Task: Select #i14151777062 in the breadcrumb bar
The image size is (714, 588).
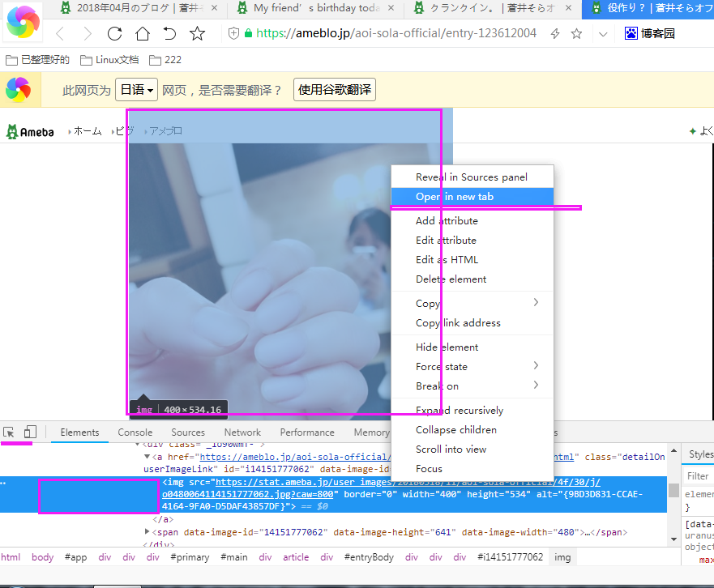Action: [x=510, y=557]
